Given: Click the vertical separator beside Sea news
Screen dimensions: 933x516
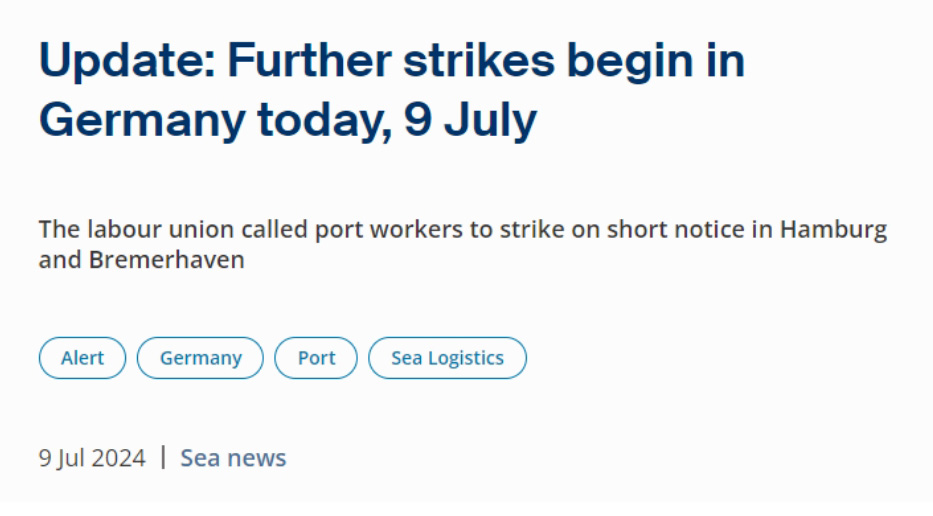Looking at the screenshot, I should [x=163, y=457].
